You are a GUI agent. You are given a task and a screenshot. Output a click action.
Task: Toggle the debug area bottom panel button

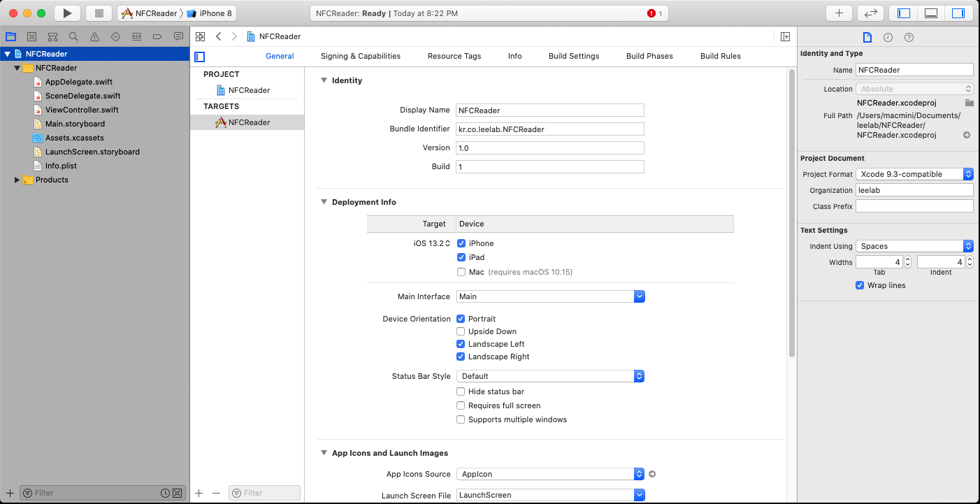[x=930, y=13]
